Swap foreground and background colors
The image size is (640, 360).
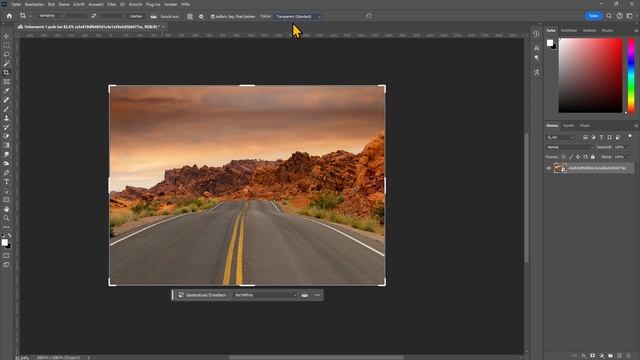[9, 236]
